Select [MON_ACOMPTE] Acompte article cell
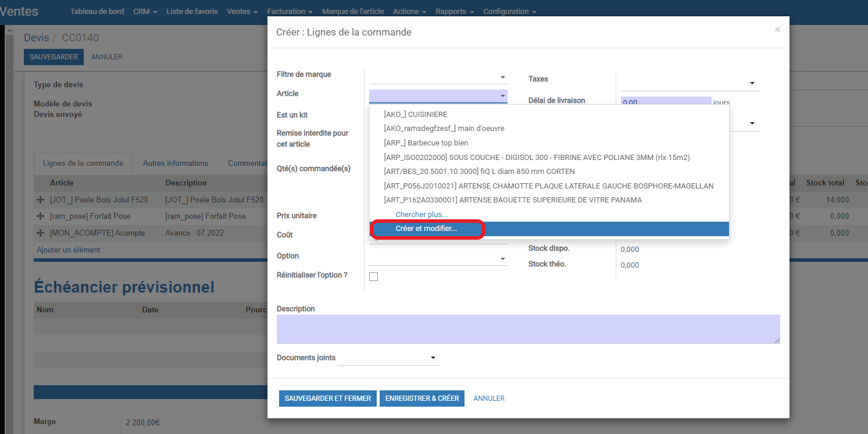The height and width of the screenshot is (434, 868). (x=97, y=233)
